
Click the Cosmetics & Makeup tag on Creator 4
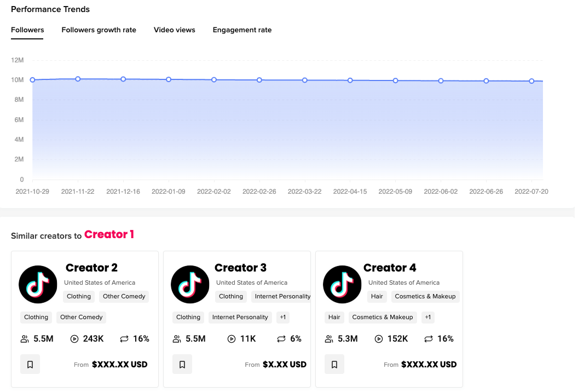(382, 318)
